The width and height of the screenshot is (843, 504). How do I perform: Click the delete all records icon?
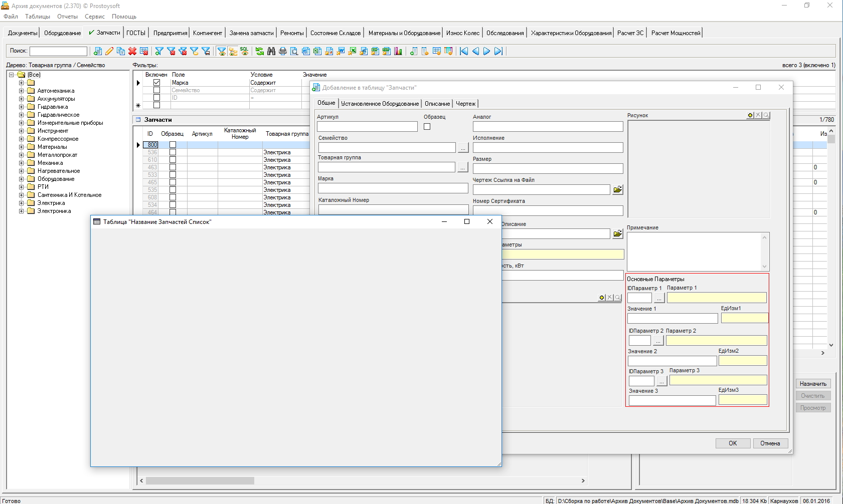point(144,51)
